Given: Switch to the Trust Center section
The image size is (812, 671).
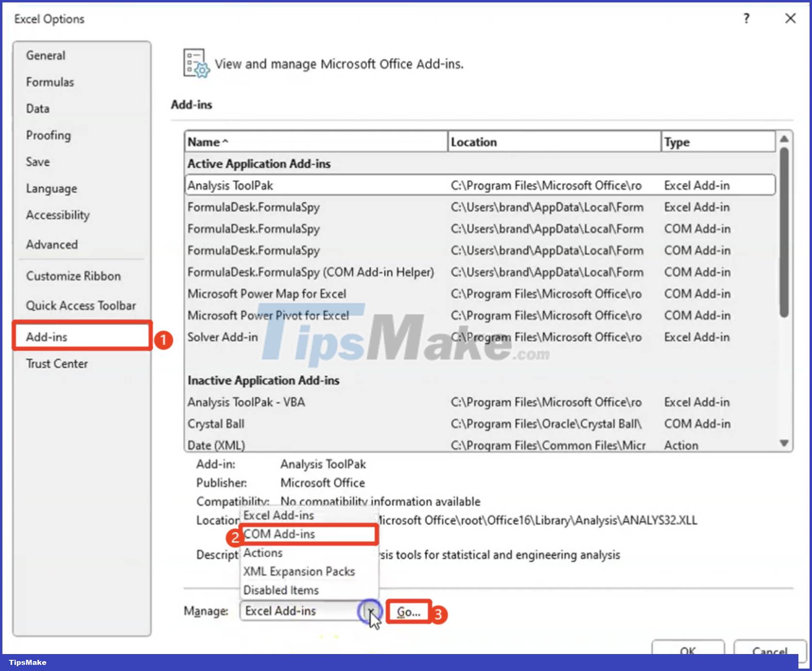Looking at the screenshot, I should point(56,364).
